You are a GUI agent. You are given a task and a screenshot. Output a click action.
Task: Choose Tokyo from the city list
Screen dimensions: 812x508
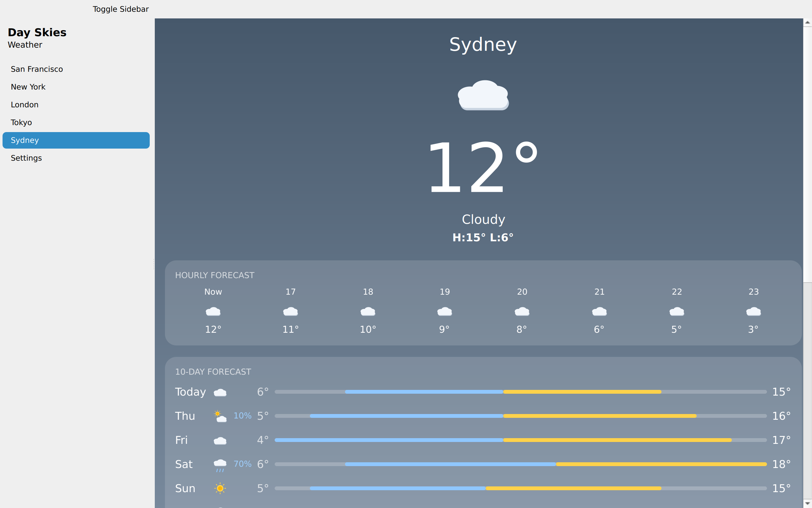(76, 123)
